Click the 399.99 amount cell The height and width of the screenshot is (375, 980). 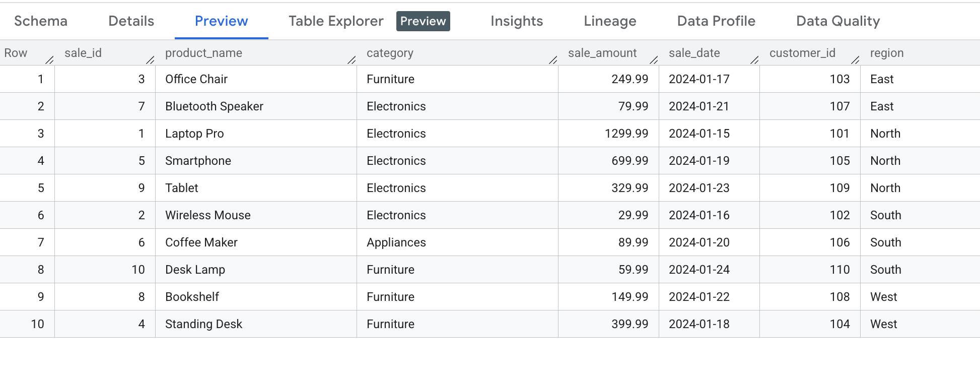pyautogui.click(x=608, y=324)
